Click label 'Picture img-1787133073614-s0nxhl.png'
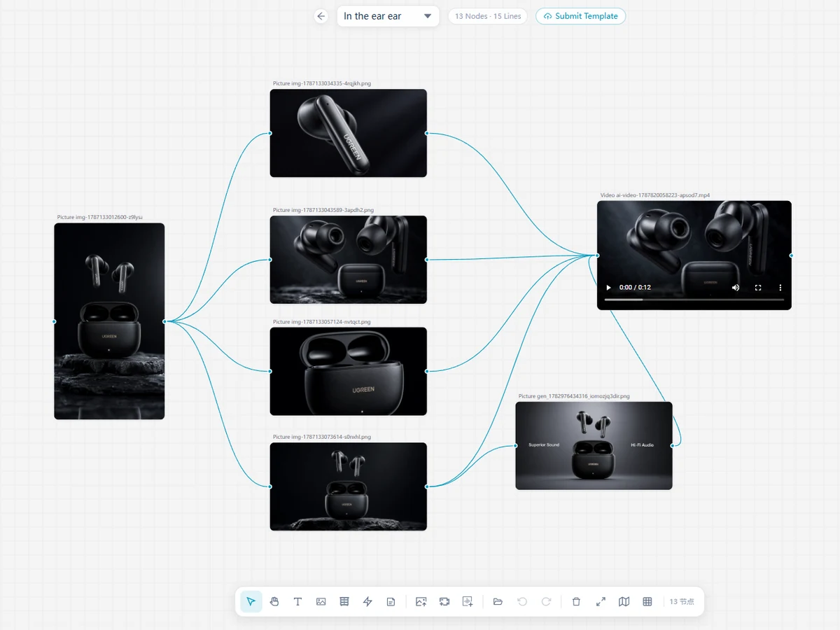 point(322,437)
